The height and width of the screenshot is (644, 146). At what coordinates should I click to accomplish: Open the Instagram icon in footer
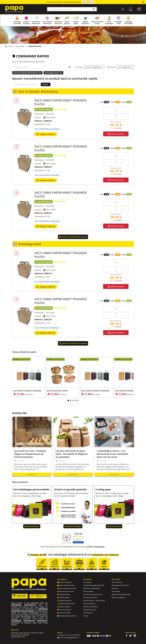135,635
